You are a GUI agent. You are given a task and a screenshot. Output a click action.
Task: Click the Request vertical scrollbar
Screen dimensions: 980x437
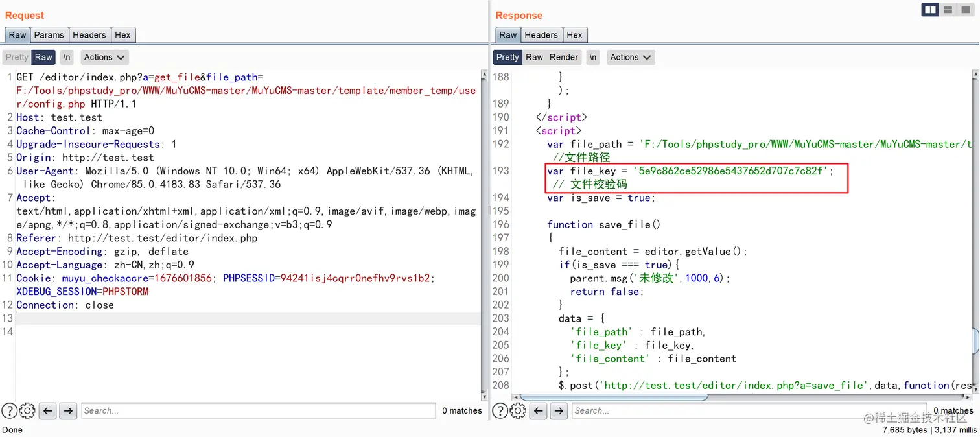coord(485,233)
